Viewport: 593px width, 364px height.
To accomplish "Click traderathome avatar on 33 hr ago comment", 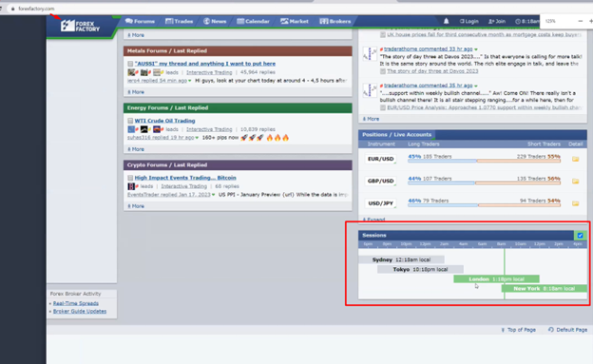I will click(370, 54).
